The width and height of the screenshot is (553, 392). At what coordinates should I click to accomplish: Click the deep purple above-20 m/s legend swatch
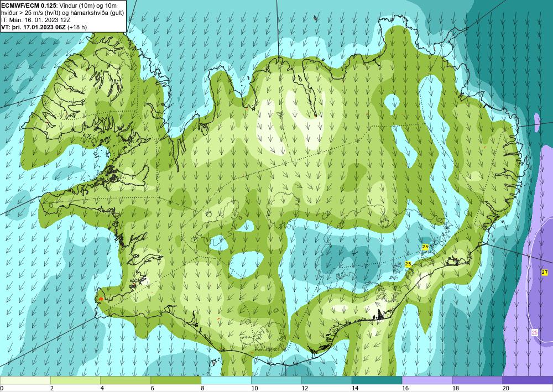[x=528, y=380]
